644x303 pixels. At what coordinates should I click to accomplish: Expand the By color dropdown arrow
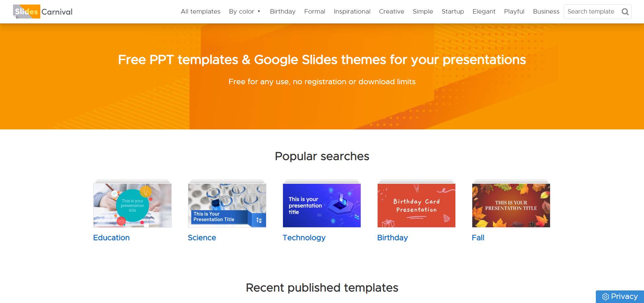[259, 12]
